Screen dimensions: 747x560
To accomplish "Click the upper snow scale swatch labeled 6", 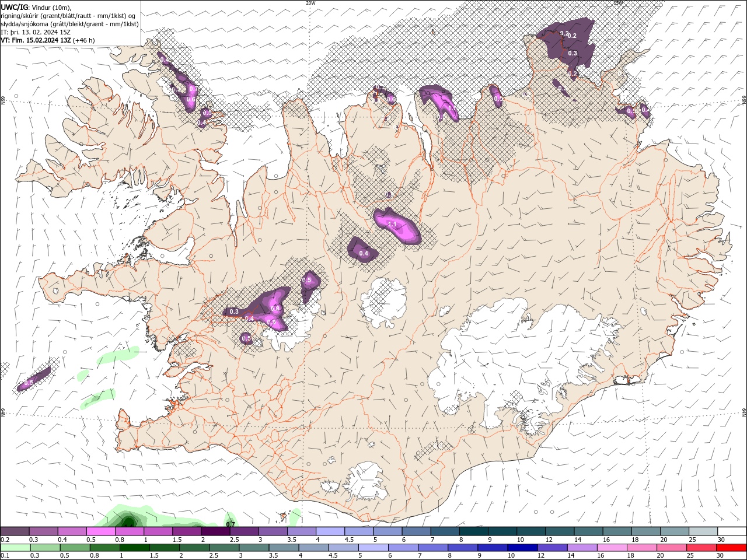I will (416, 531).
